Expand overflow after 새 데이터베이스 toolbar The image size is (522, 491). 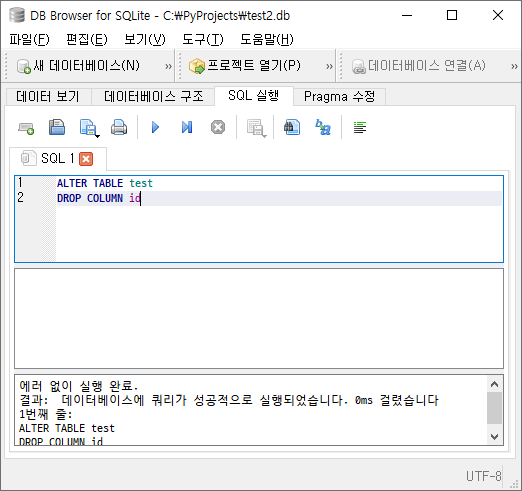168,66
